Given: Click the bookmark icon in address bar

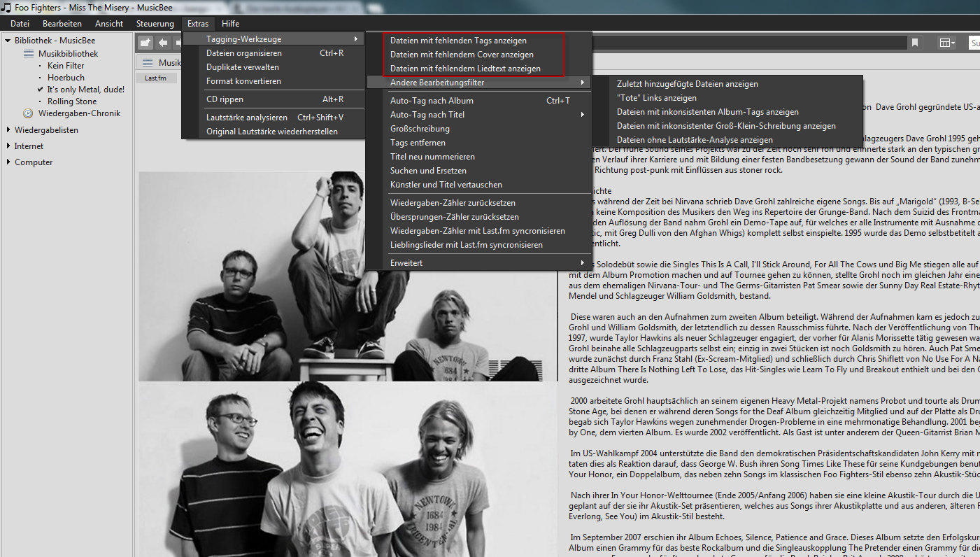Looking at the screenshot, I should (x=915, y=43).
